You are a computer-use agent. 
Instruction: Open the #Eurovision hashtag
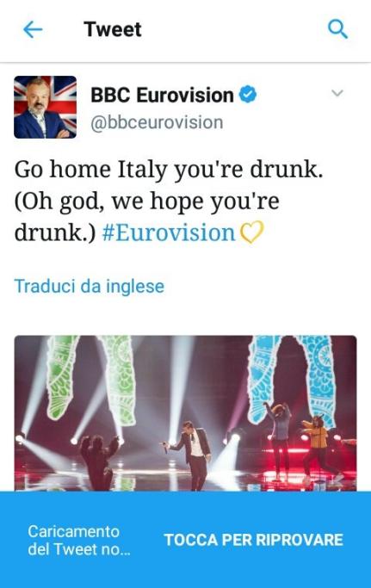click(169, 232)
